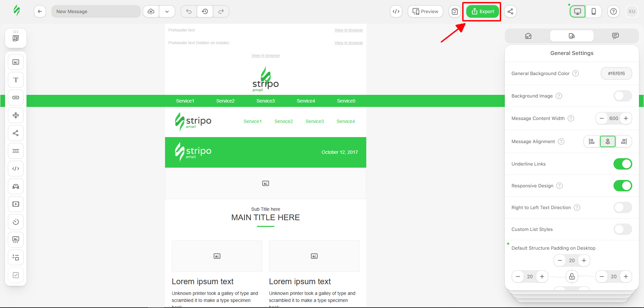Open the templates layout panel icon

[16, 38]
